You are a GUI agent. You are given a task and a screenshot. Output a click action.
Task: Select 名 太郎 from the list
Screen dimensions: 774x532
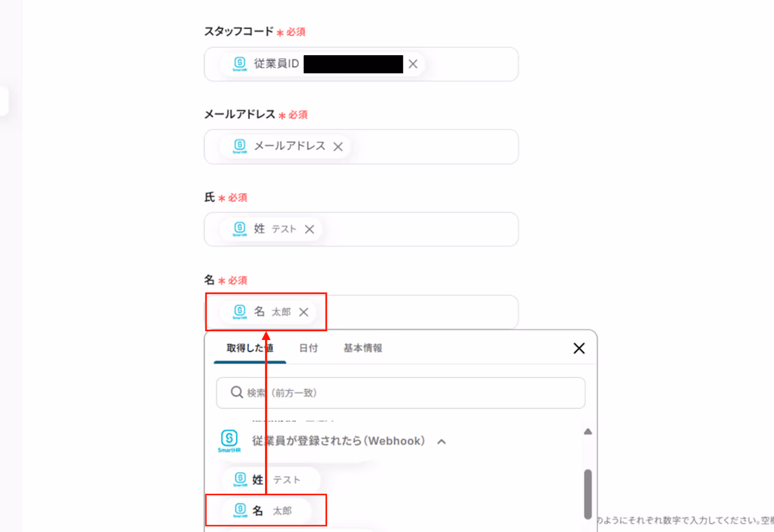pos(267,511)
